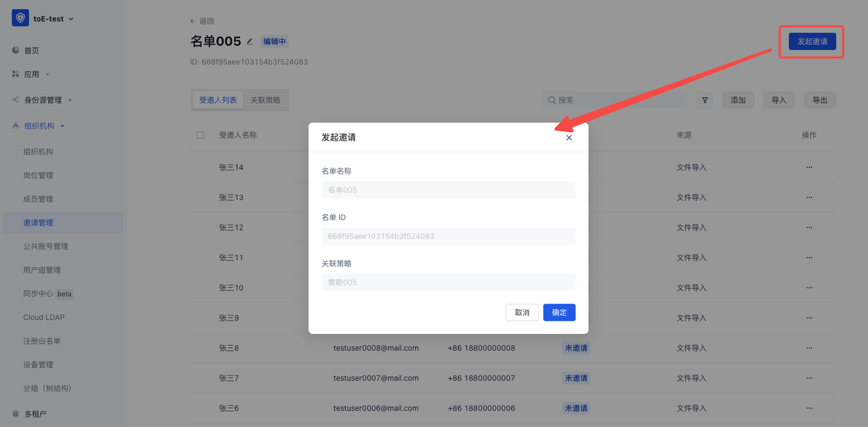Click 取消 to cancel the invitation

point(522,312)
